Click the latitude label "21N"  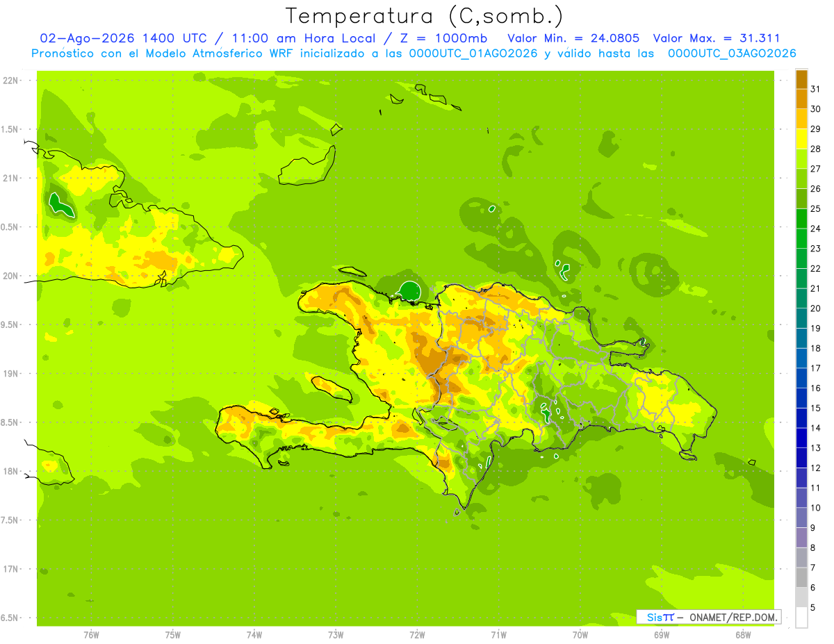click(12, 179)
